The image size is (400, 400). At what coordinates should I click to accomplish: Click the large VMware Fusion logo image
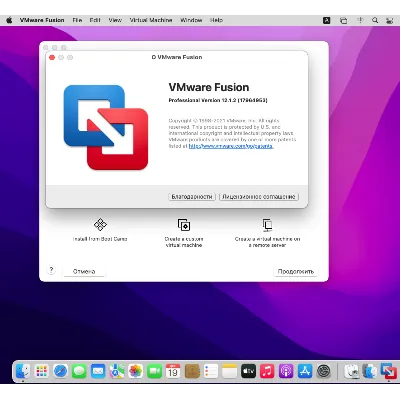(106, 127)
